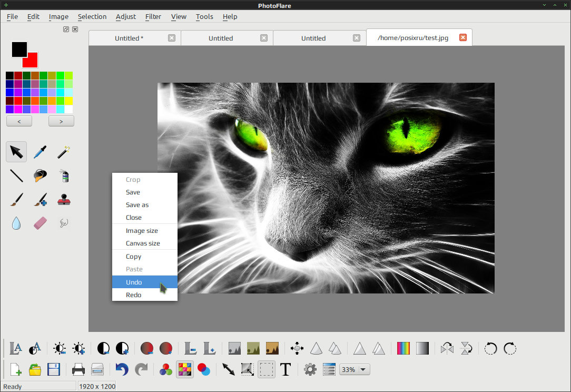Select the color picker eyedropper tool

(40, 152)
